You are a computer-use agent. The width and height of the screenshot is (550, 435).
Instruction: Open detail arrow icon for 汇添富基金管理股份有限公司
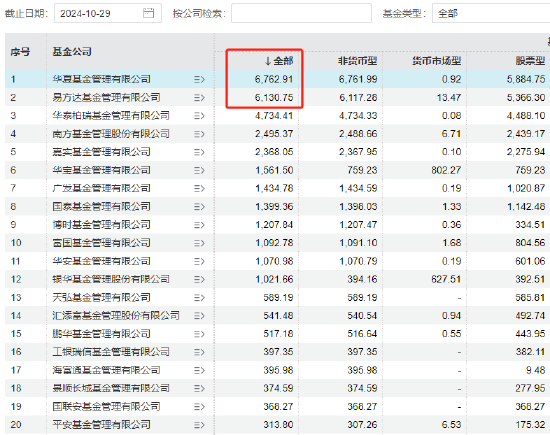coord(199,316)
